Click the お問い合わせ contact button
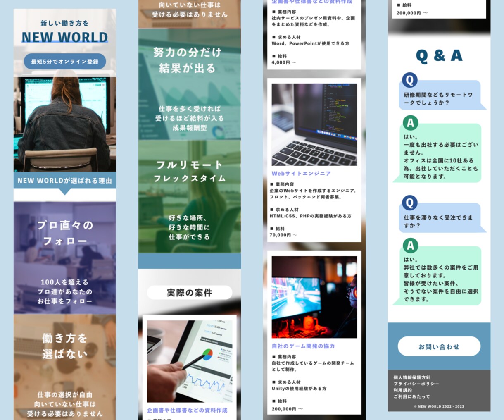This screenshot has width=504, height=420. (439, 346)
